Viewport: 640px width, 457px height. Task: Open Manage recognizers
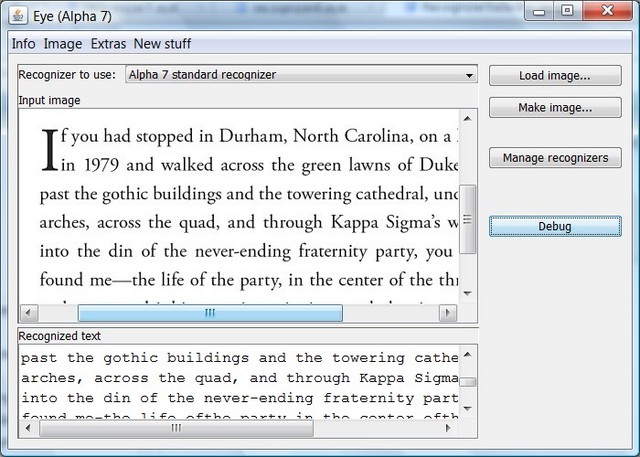[554, 158]
